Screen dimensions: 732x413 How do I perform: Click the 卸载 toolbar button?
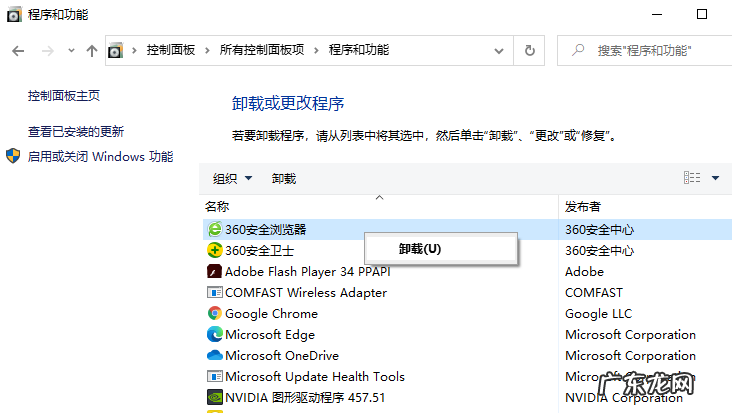pos(284,178)
